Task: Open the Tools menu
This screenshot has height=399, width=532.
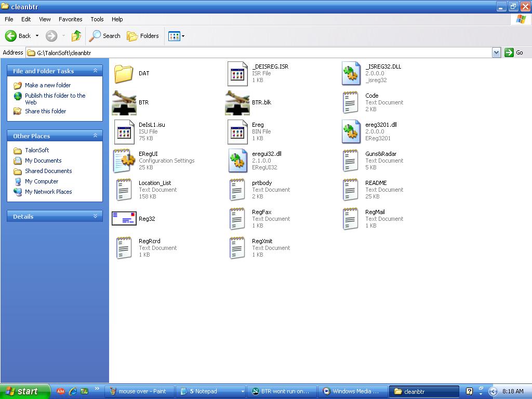Action: (x=97, y=19)
